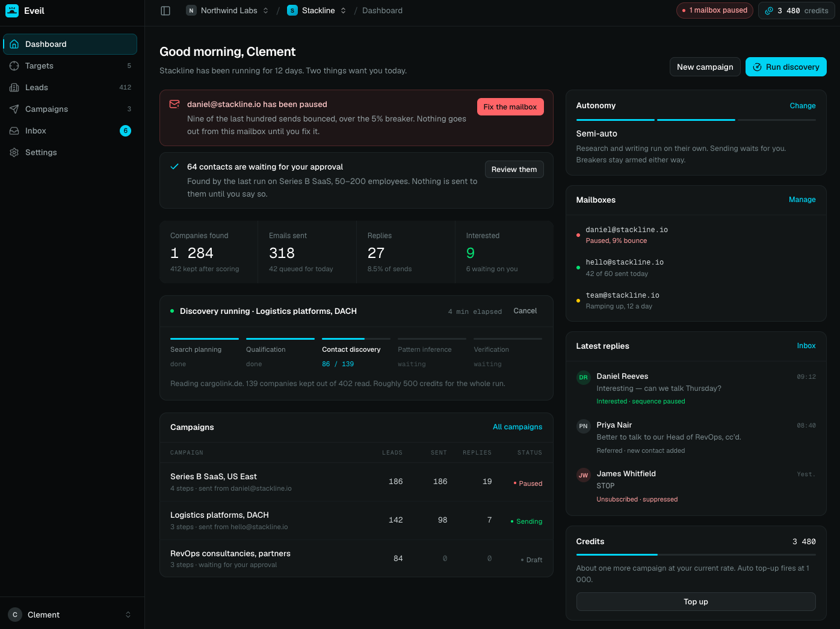840x629 pixels.
Task: Open the Targets section
Action: (70, 66)
